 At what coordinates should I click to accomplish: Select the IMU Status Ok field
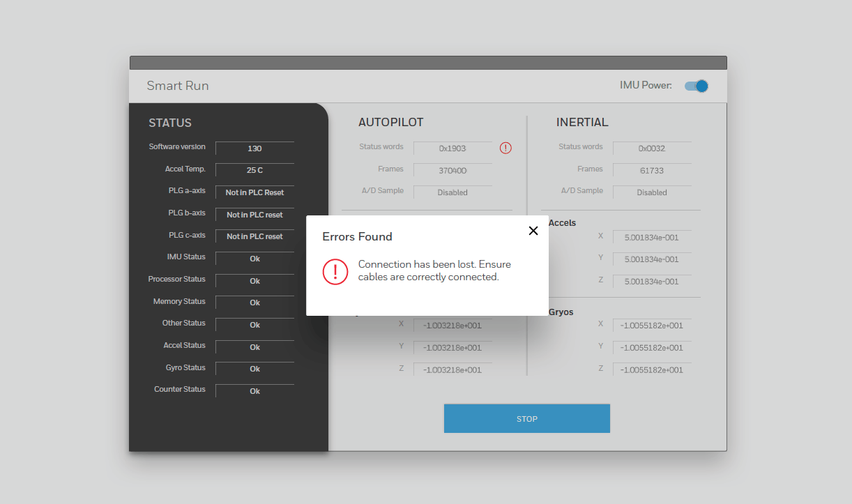point(254,259)
